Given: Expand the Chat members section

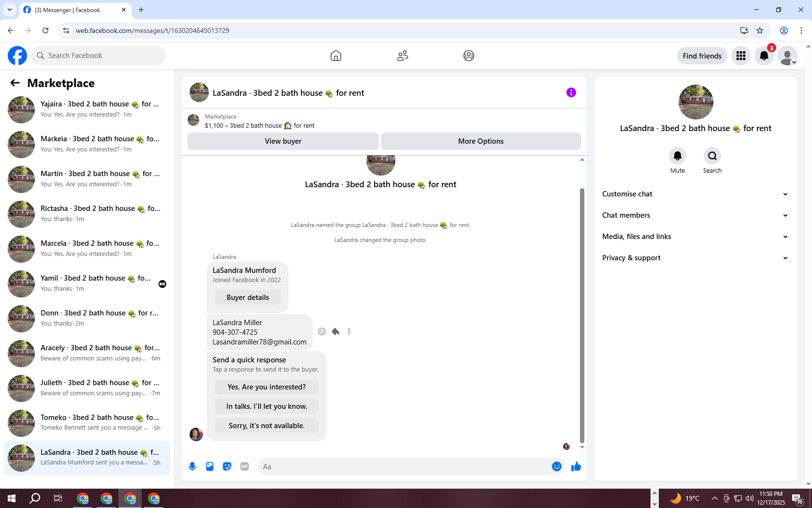Looking at the screenshot, I should (x=696, y=215).
